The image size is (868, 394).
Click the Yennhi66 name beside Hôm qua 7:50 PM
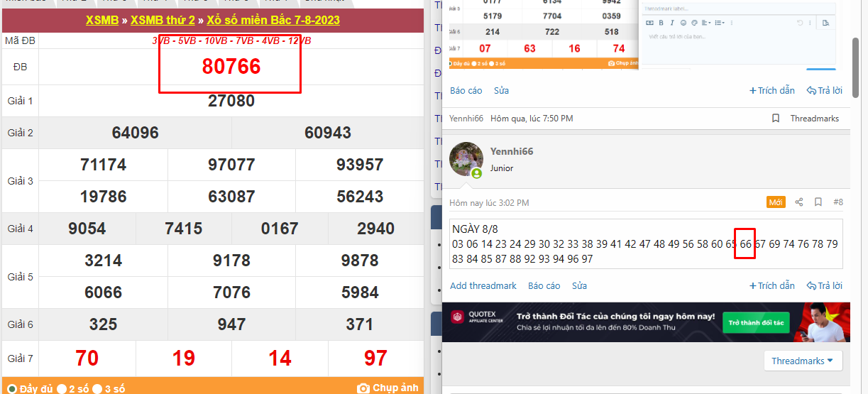[466, 119]
